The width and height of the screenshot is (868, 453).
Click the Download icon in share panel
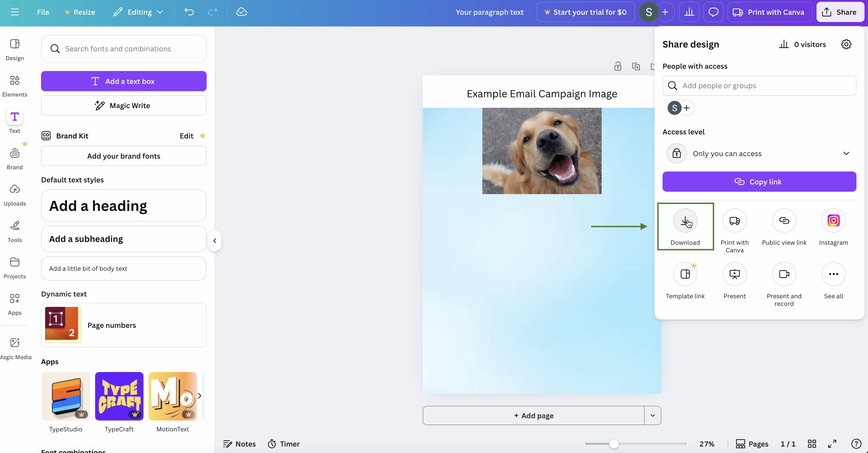pyautogui.click(x=685, y=221)
